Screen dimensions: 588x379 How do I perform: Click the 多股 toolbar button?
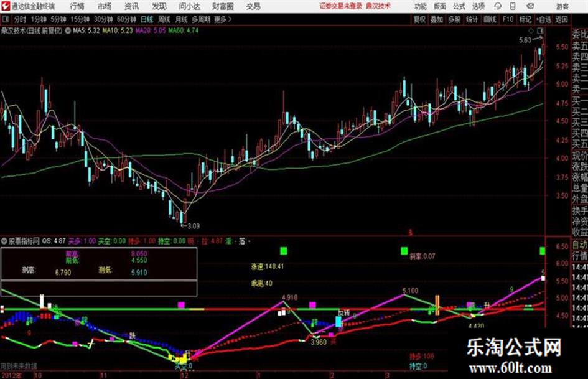click(454, 19)
